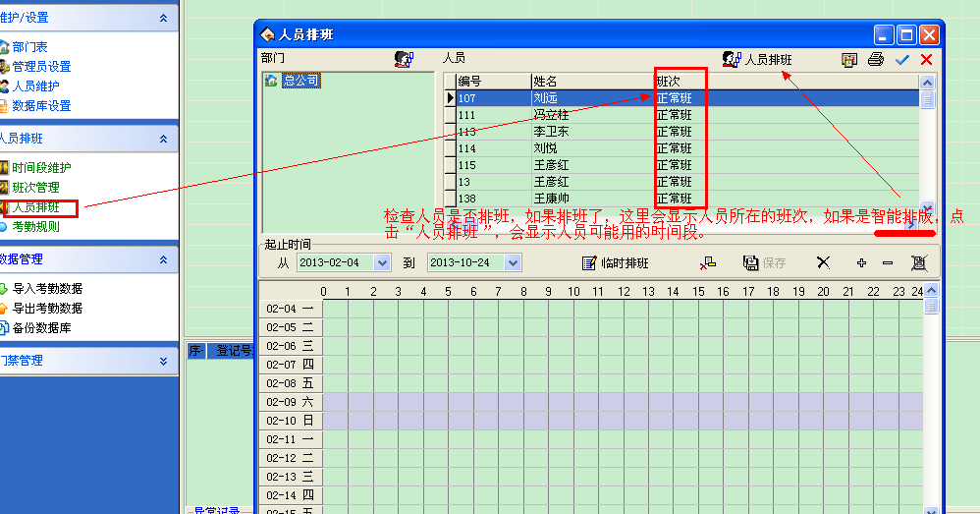Open the end date 2013-10-24 dropdown
Image resolution: width=980 pixels, height=514 pixels.
514,262
